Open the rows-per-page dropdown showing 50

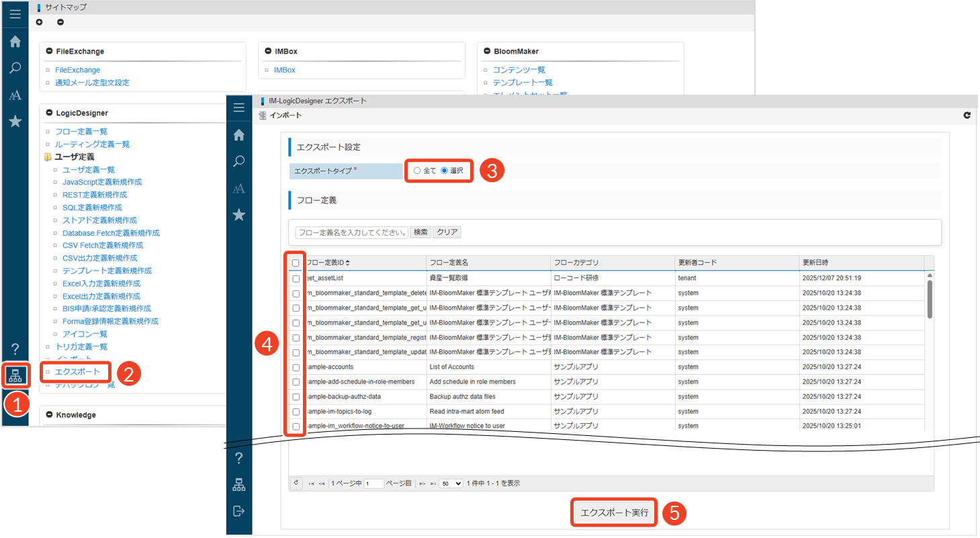450,483
